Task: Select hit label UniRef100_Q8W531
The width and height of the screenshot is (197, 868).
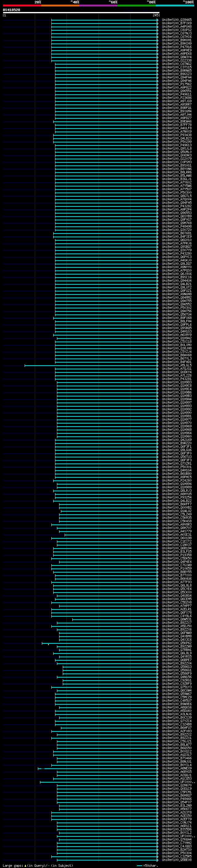Action: click(x=177, y=619)
